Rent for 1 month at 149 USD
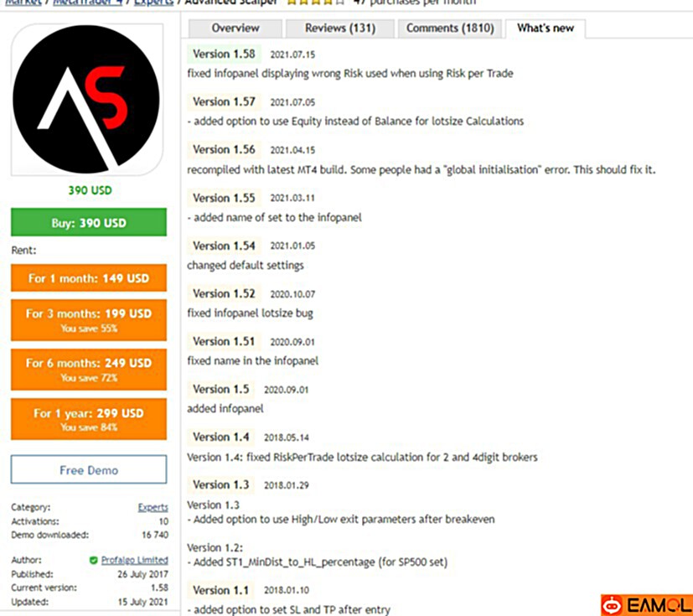 [x=89, y=278]
